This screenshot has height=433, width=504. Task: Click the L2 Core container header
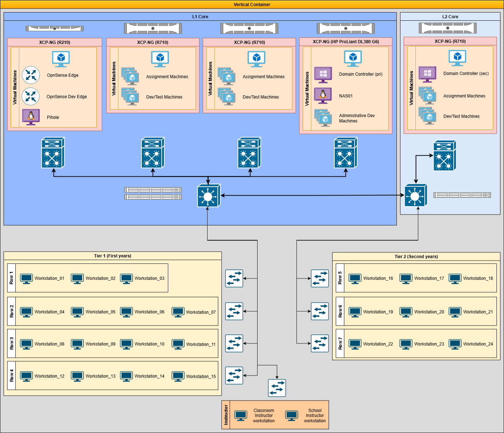coord(450,17)
